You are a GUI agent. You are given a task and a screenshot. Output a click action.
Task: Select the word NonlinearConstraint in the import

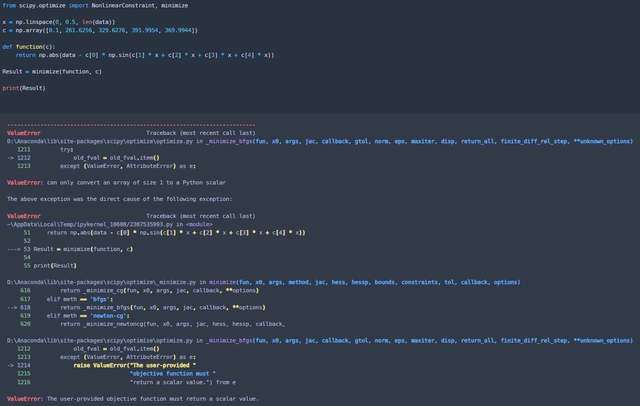pyautogui.click(x=123, y=6)
